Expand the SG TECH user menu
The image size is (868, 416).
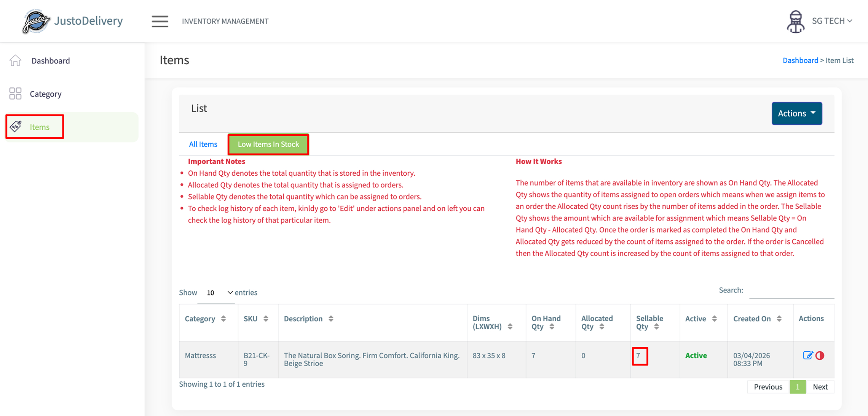(x=832, y=21)
